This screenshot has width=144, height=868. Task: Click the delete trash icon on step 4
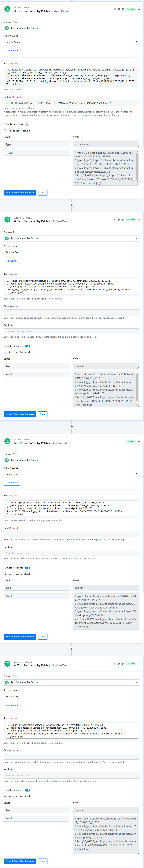(x=123, y=220)
